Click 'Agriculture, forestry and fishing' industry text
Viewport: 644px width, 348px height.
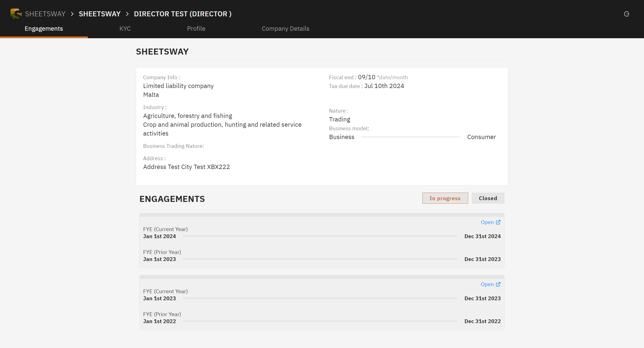(x=188, y=116)
